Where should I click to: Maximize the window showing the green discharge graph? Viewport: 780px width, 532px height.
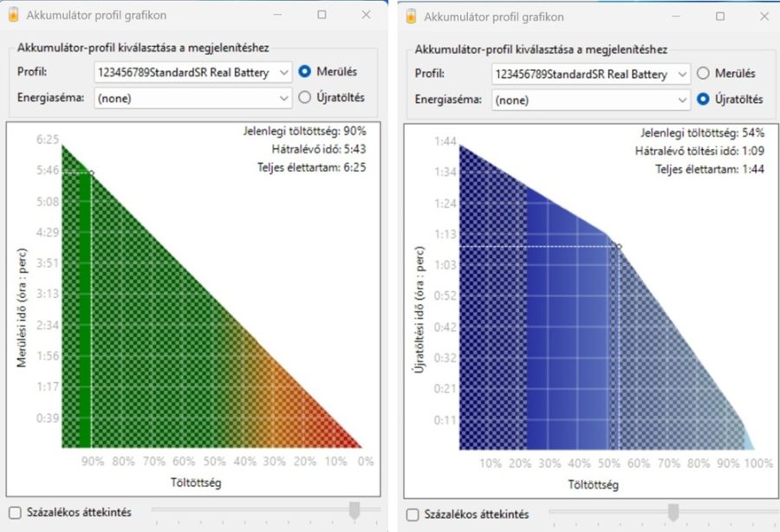tap(322, 15)
